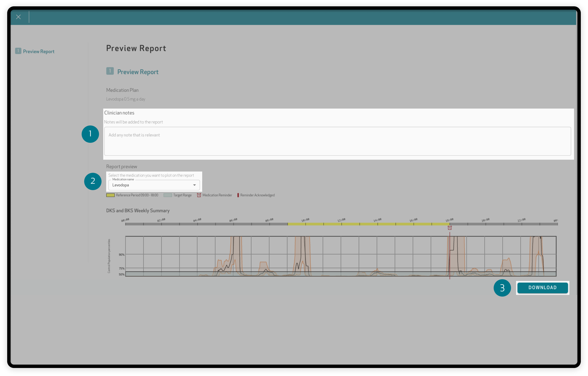The image size is (588, 376).
Task: Click the 75% label on chart y-axis
Action: [121, 268]
